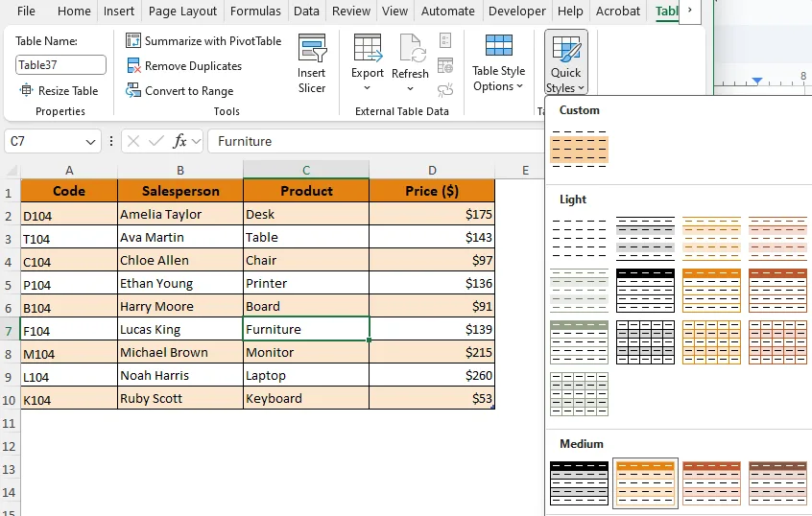Click the formula bar containing Furniture
This screenshot has height=516, width=812.
(x=375, y=141)
